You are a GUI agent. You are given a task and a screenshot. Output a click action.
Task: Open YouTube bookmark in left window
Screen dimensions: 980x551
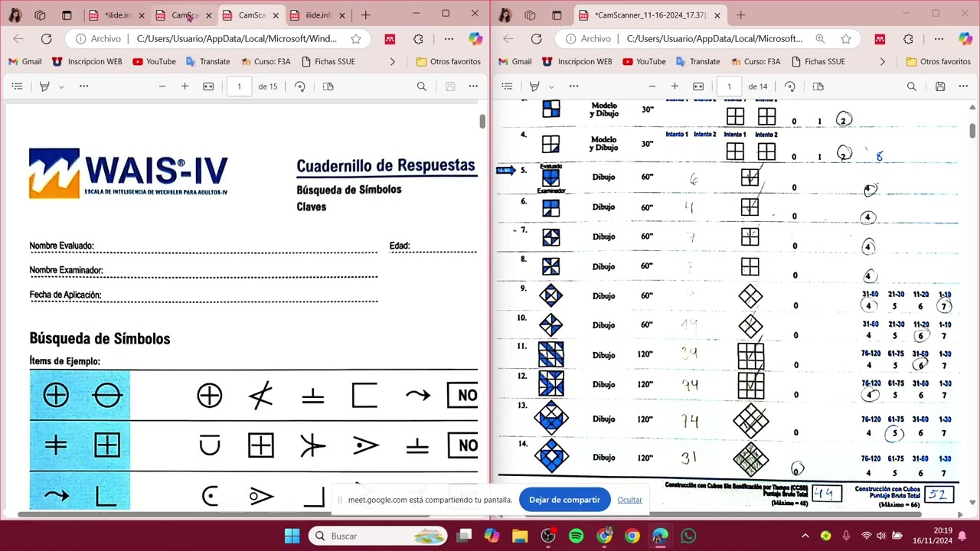point(154,61)
